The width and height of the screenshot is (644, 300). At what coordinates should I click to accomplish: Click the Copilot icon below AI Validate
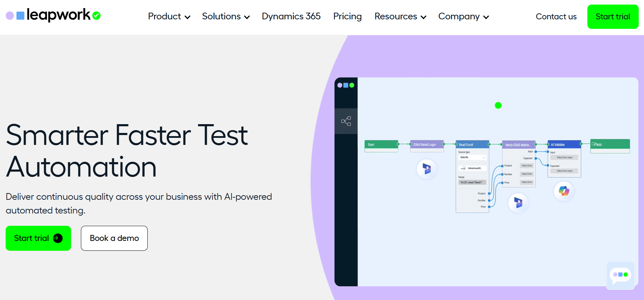tap(564, 191)
